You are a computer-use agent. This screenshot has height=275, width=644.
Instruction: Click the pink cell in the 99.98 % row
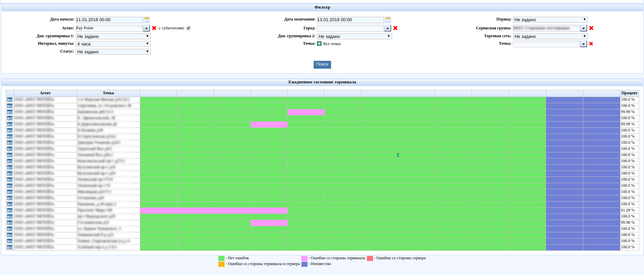point(269,223)
